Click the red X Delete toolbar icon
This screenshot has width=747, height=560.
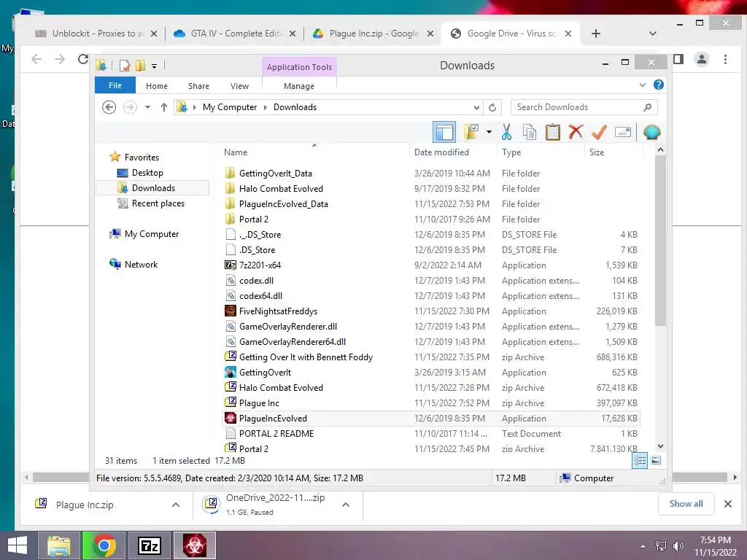(576, 132)
